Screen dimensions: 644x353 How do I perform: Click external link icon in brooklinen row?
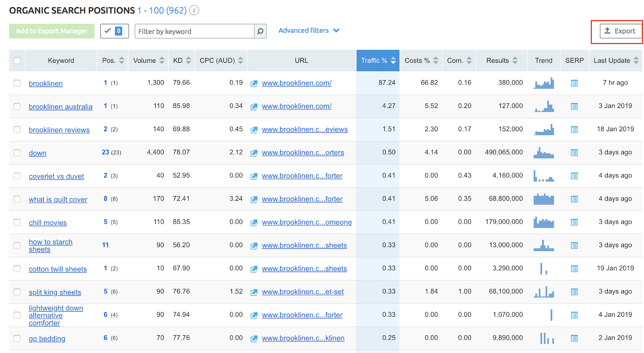pyautogui.click(x=254, y=84)
